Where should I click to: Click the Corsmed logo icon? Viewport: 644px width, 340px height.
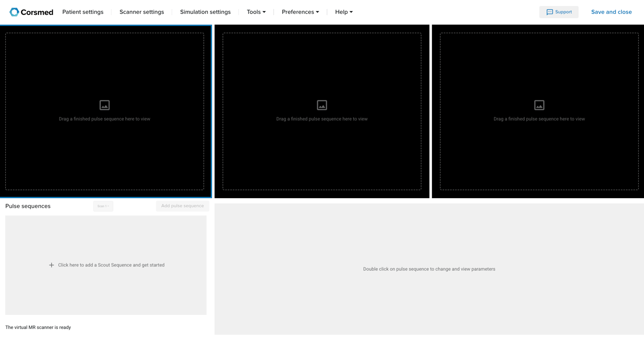(x=14, y=12)
